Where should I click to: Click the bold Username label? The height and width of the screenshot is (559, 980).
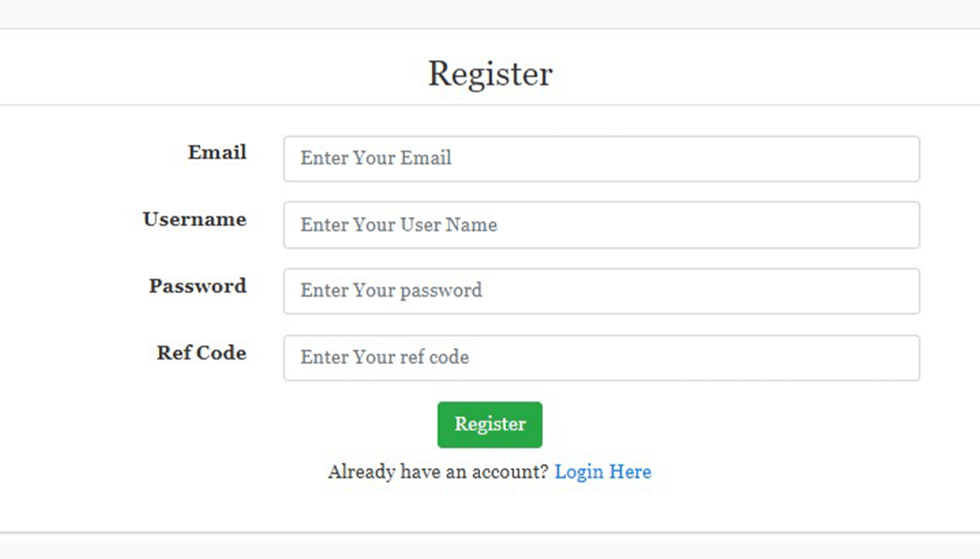coord(195,219)
